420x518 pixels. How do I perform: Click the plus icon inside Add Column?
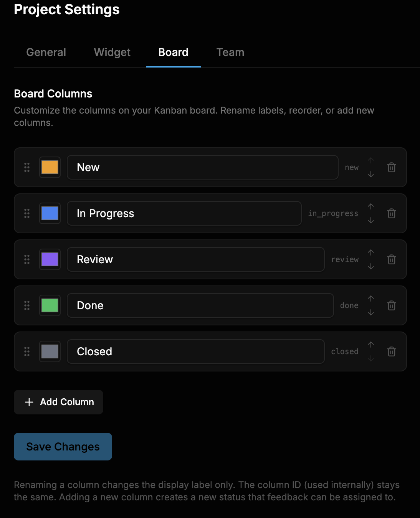pos(29,402)
